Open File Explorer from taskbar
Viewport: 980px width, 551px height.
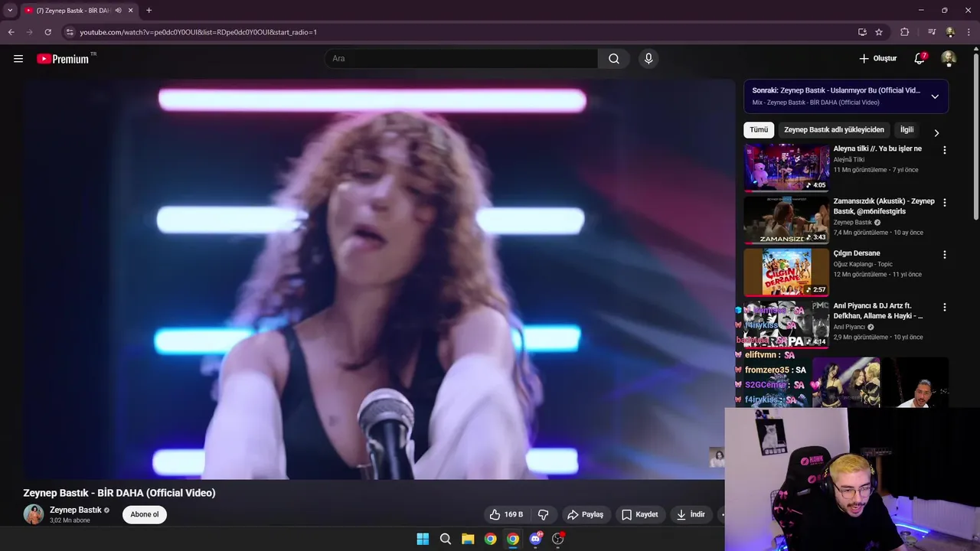click(x=468, y=539)
